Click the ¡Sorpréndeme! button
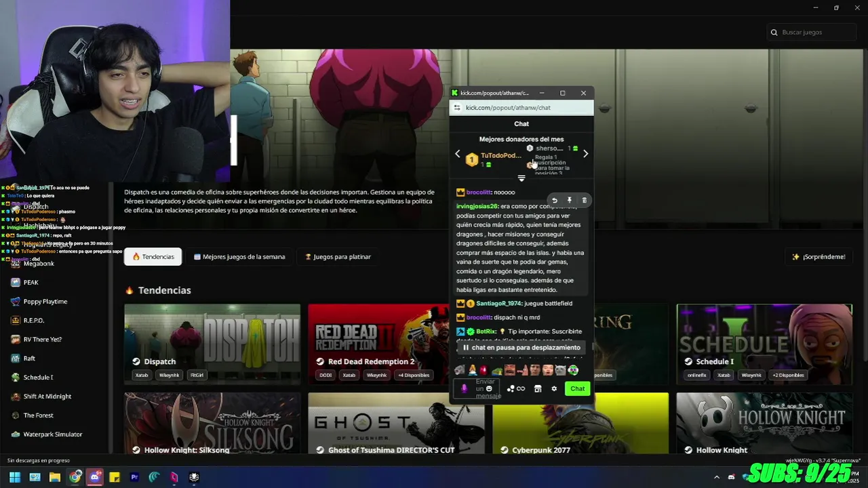This screenshot has height=488, width=868. [818, 257]
